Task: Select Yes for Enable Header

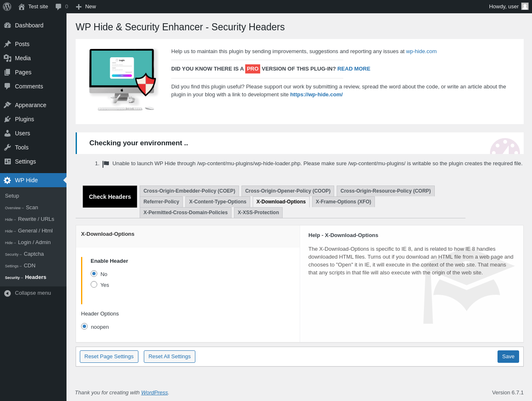Action: (x=94, y=284)
